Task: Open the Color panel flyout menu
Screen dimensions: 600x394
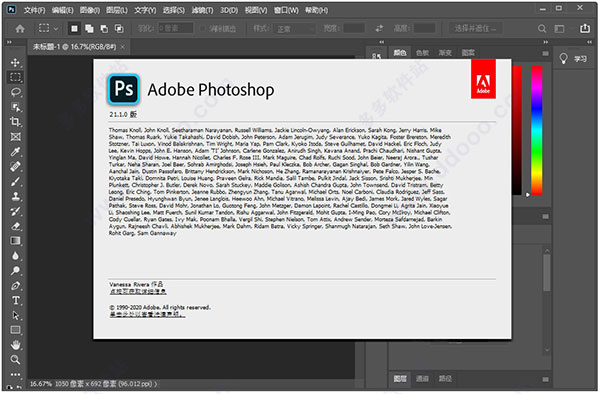Action: [546, 53]
